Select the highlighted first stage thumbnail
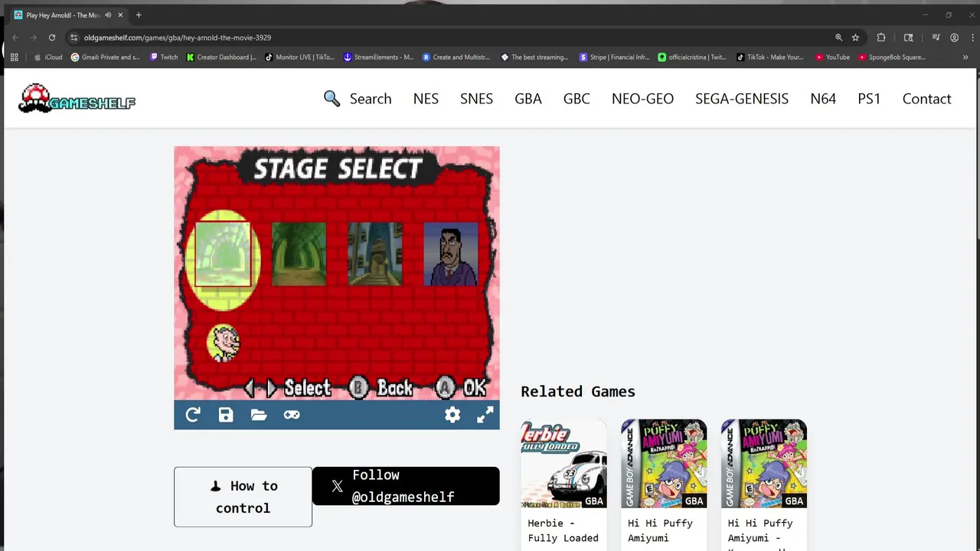 tap(223, 254)
